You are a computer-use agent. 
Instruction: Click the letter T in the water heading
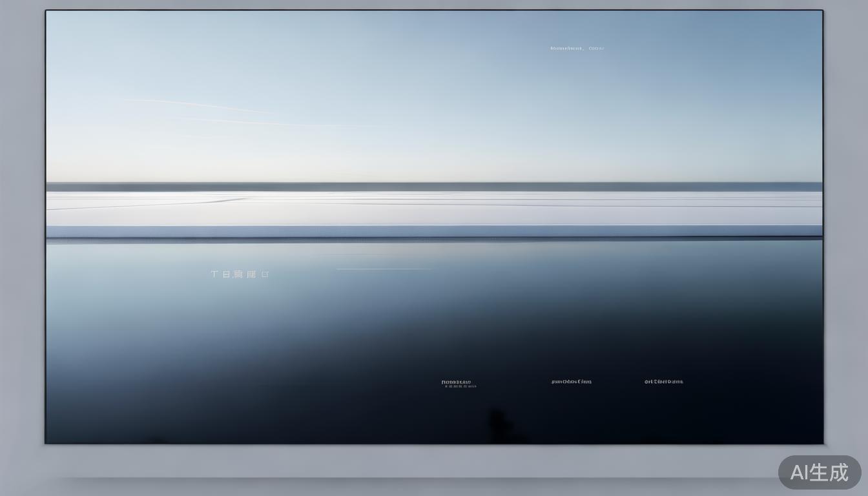pos(214,274)
